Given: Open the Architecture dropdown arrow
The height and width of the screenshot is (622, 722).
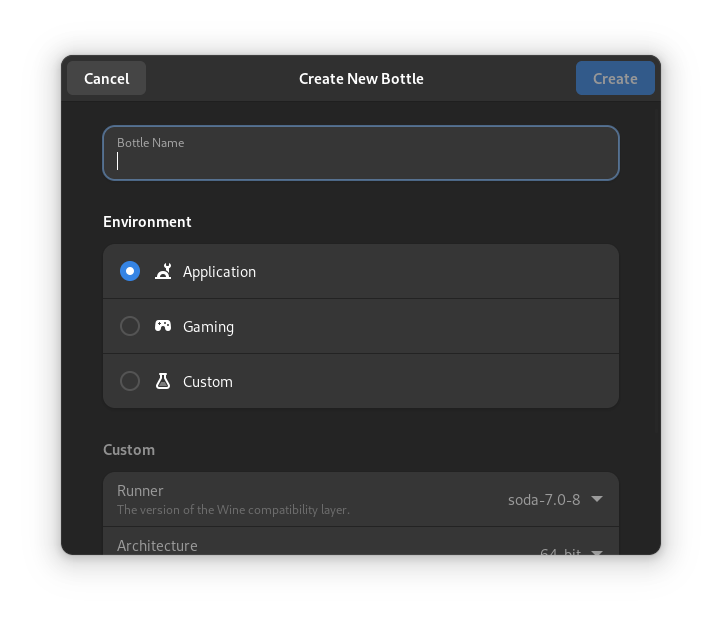Looking at the screenshot, I should pyautogui.click(x=597, y=551).
